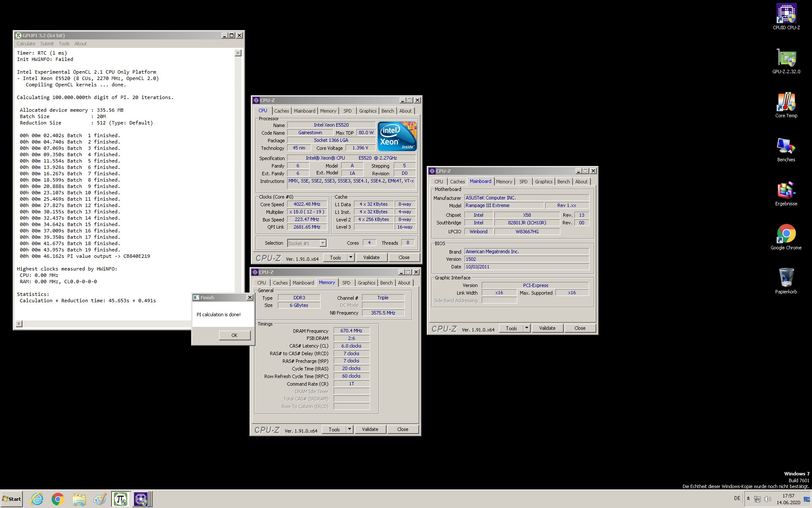This screenshot has height=508, width=812.
Task: Switch to CPU tab in Mainboard window
Action: click(x=439, y=182)
